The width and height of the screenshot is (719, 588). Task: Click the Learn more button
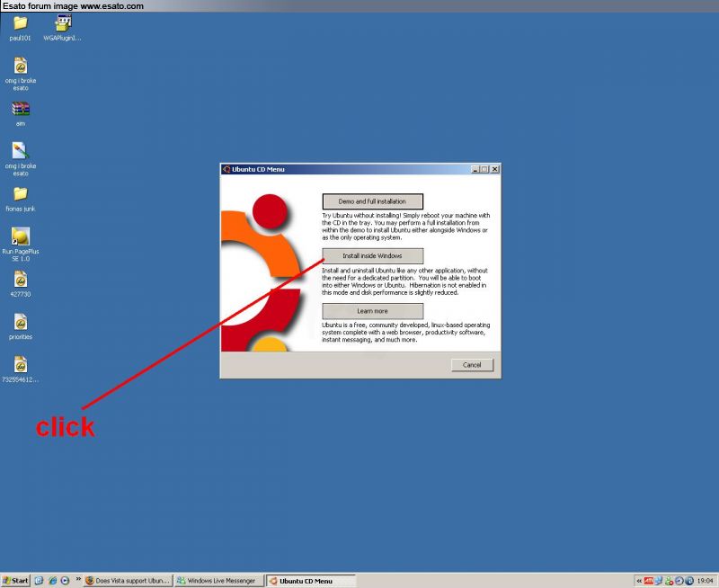click(x=372, y=311)
